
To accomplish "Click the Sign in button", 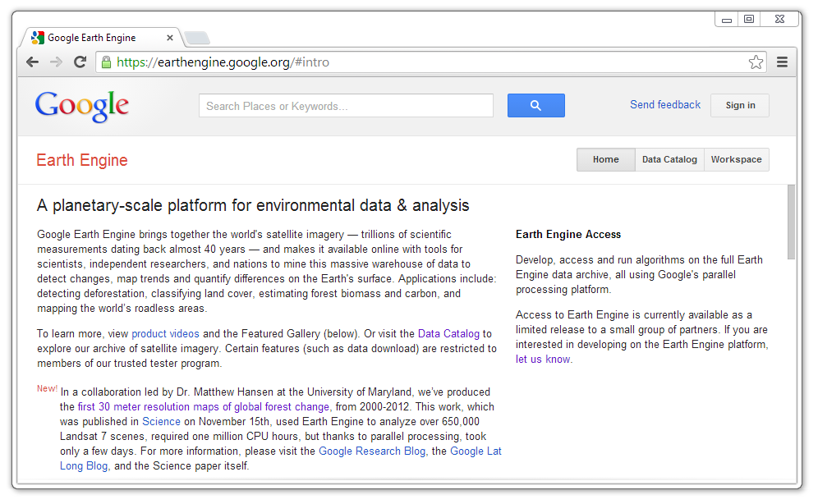I will (740, 105).
